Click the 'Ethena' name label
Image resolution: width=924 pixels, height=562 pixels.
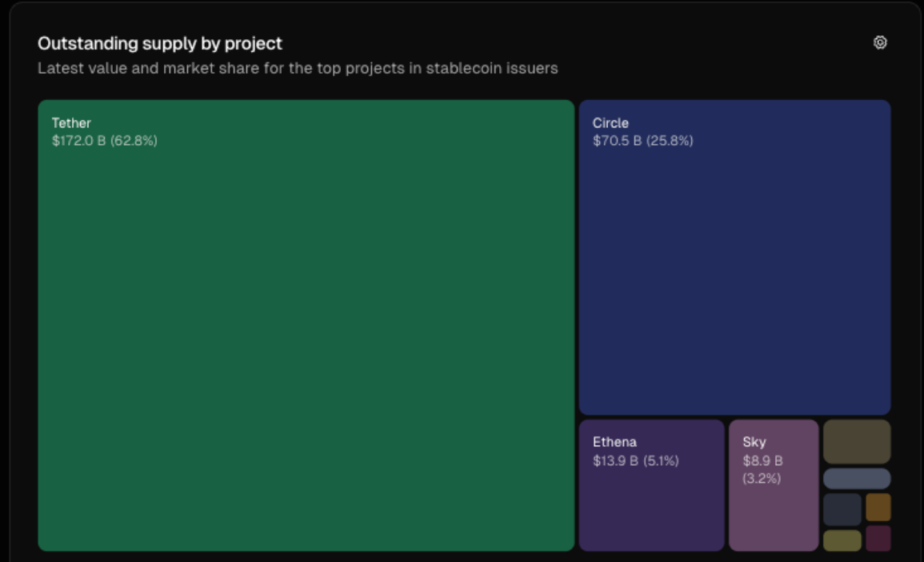pyautogui.click(x=614, y=442)
